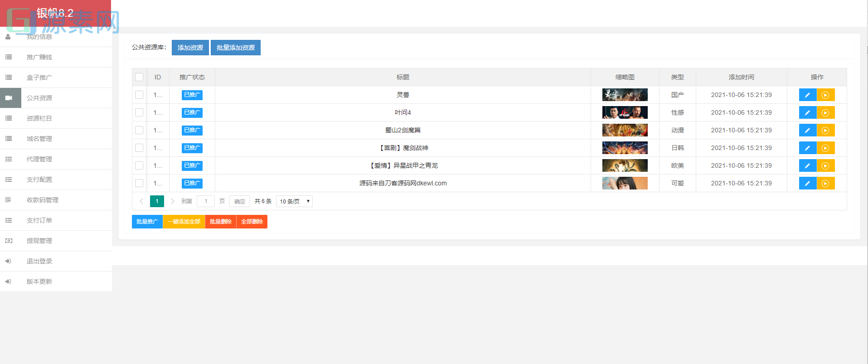The height and width of the screenshot is (364, 868).
Task: Click the red 全部删除 button
Action: [252, 222]
